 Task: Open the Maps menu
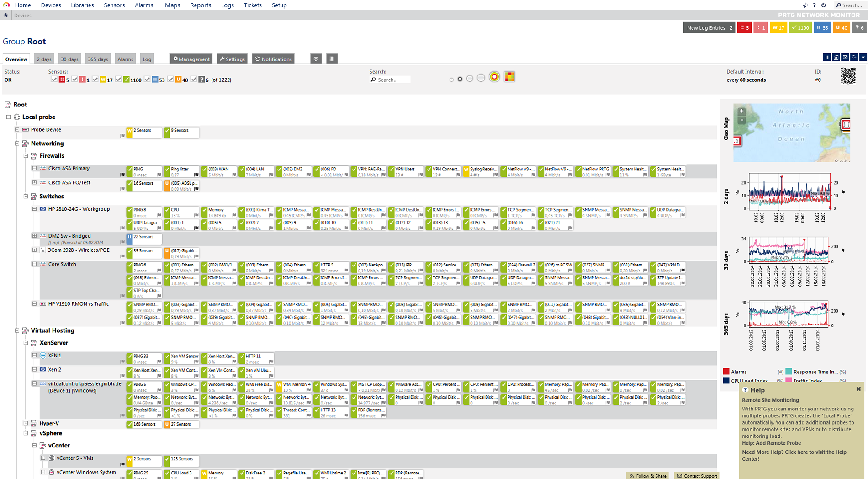tap(172, 5)
